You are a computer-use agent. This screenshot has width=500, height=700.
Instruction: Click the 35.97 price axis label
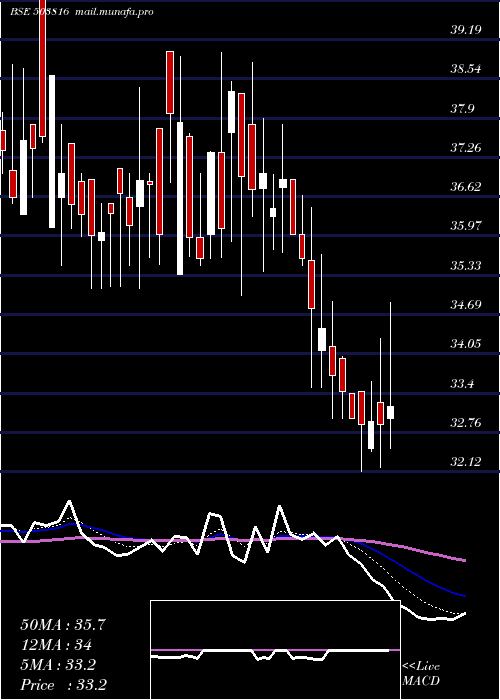pos(466,226)
